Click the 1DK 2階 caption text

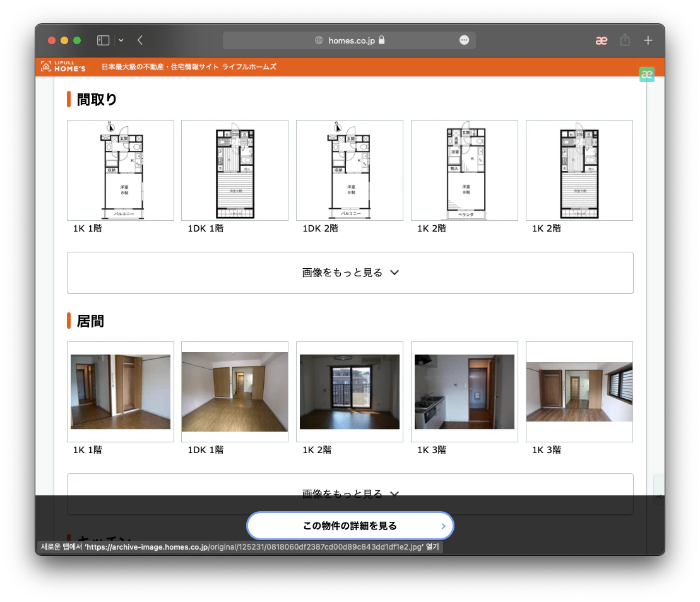[320, 228]
